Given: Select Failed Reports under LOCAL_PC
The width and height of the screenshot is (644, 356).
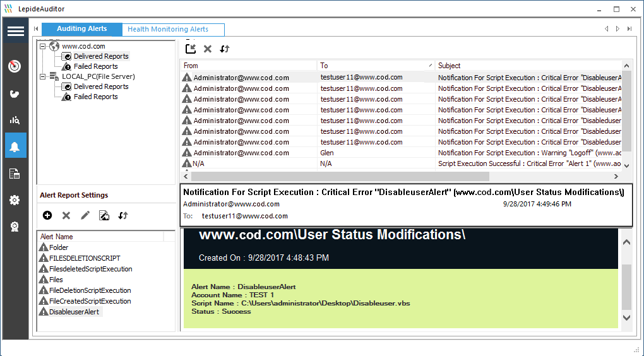Looking at the screenshot, I should point(96,97).
